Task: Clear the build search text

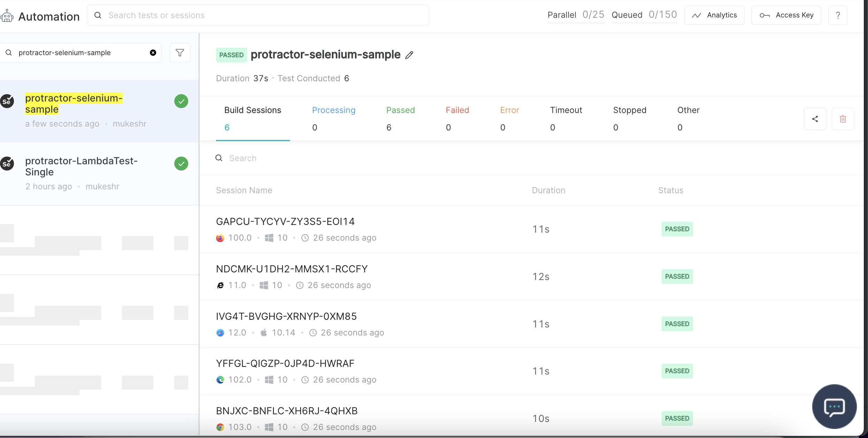Action: pyautogui.click(x=153, y=53)
